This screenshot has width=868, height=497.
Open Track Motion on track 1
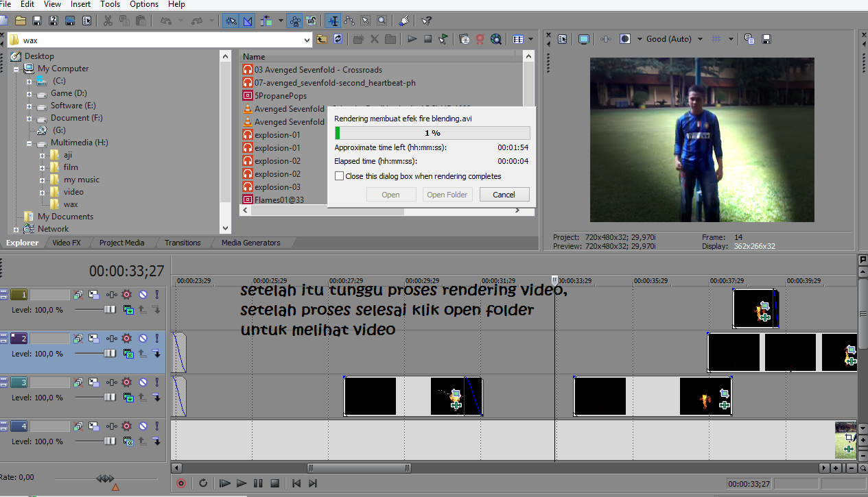[94, 295]
